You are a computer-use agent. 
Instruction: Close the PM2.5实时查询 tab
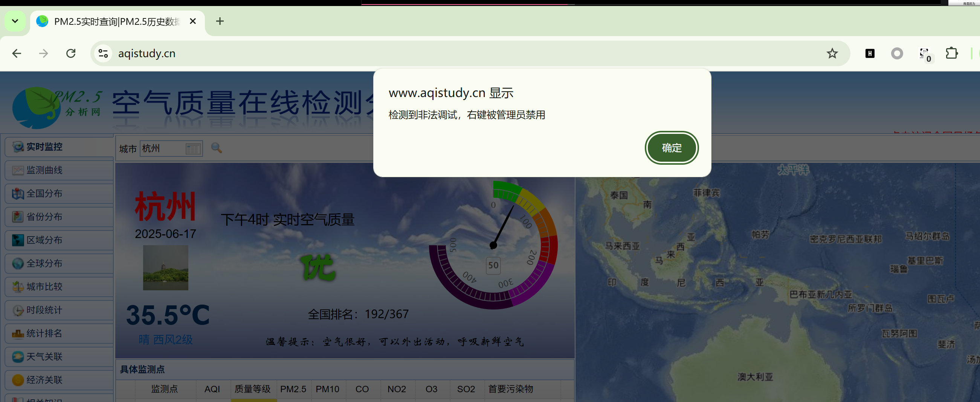coord(193,21)
